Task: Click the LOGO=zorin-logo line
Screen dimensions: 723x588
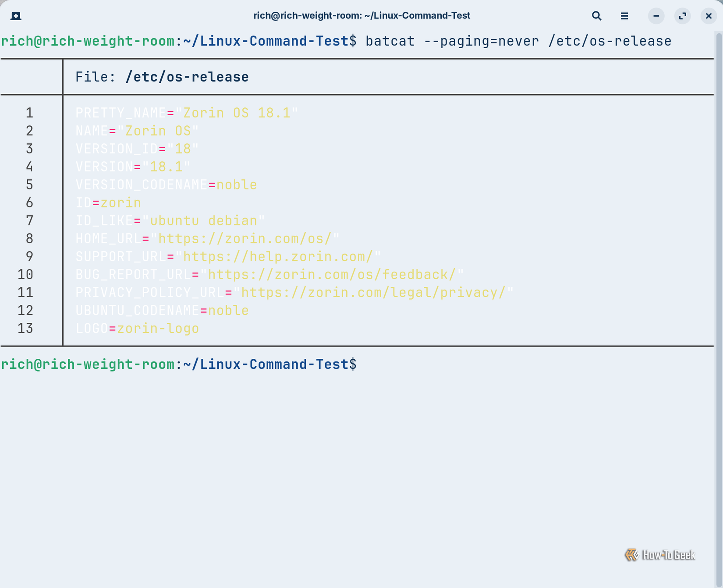Action: click(137, 329)
